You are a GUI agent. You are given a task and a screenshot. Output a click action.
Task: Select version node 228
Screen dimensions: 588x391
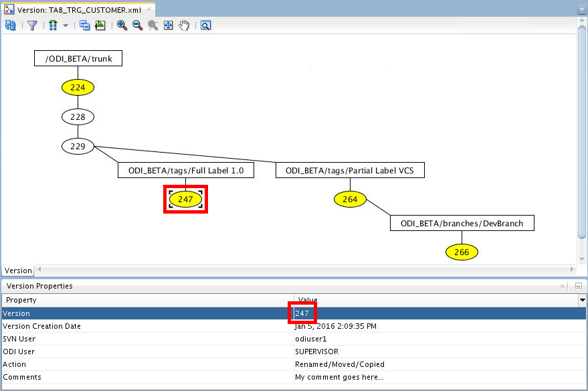click(78, 116)
